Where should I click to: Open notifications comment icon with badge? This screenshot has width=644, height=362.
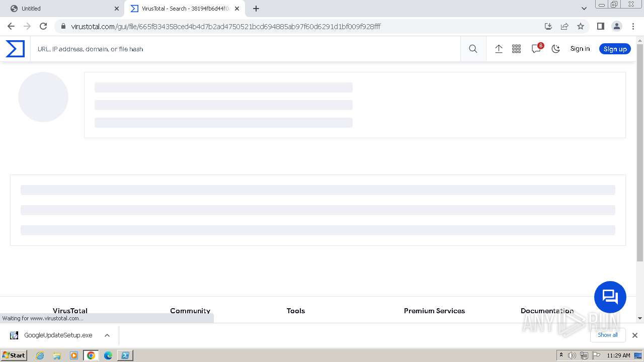coord(537,48)
